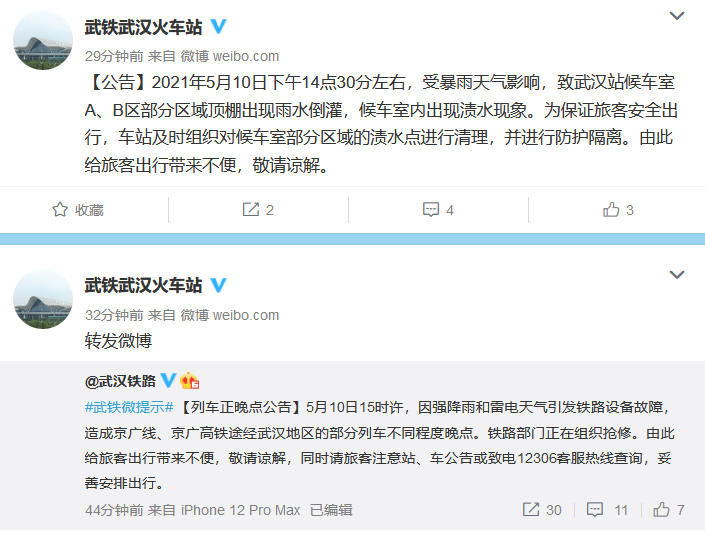Expand the first post's options chevron
This screenshot has height=534, width=705.
click(x=677, y=16)
